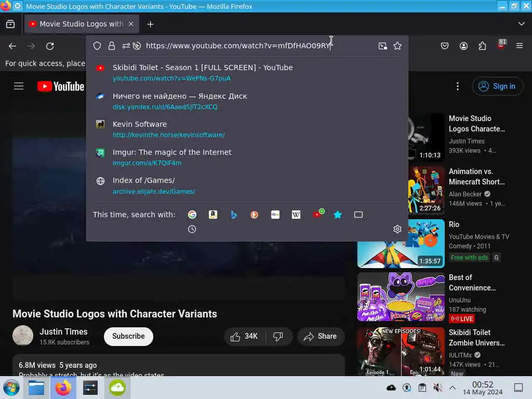Toggle the muted volume tray icon
The width and height of the screenshot is (532, 399).
437,388
